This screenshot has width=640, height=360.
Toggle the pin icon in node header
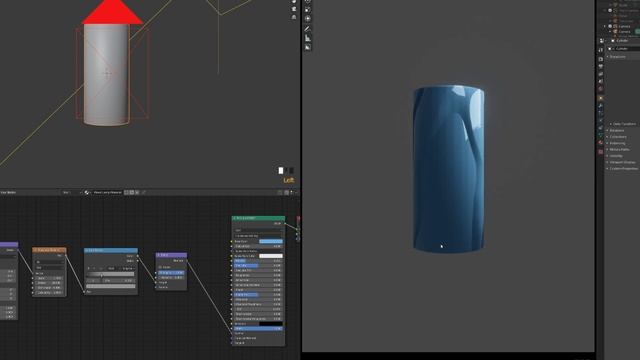143,192
